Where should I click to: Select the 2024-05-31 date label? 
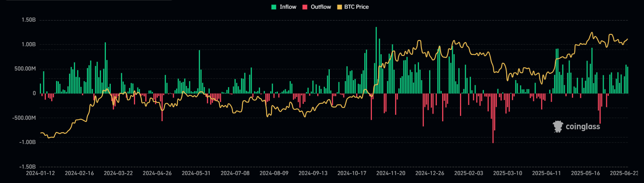[x=196, y=173]
